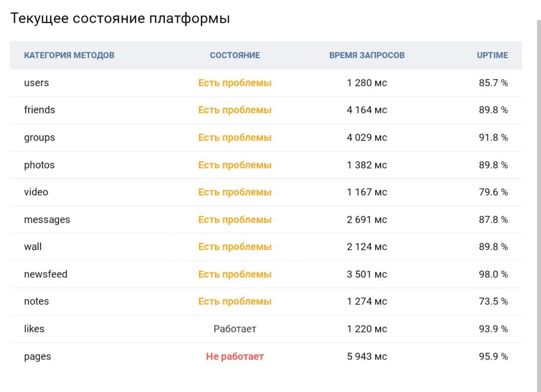Select the friends method category
541x392 pixels.
tap(39, 110)
